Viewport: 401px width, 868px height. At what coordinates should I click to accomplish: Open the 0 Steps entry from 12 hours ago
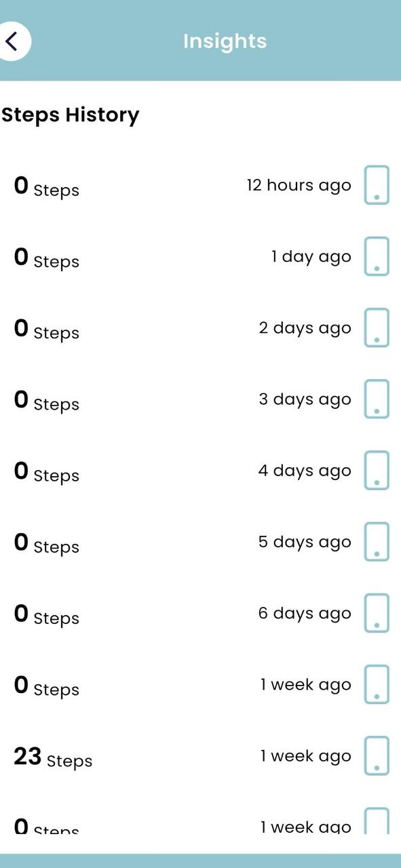pyautogui.click(x=200, y=185)
